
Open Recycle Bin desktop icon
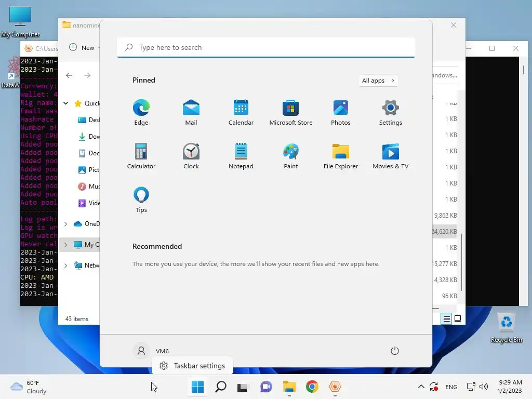coord(507,328)
